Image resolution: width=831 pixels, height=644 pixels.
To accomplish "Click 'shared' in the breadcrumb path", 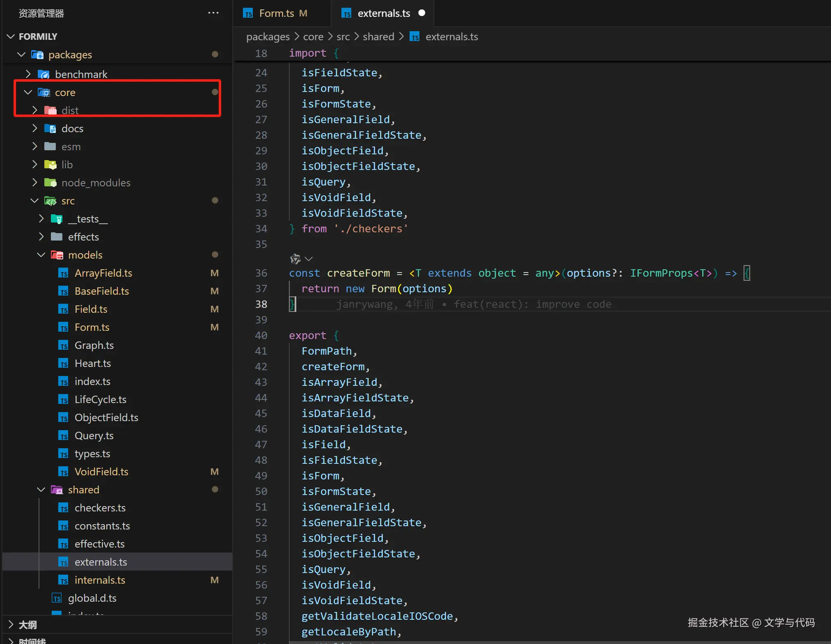I will tap(378, 37).
